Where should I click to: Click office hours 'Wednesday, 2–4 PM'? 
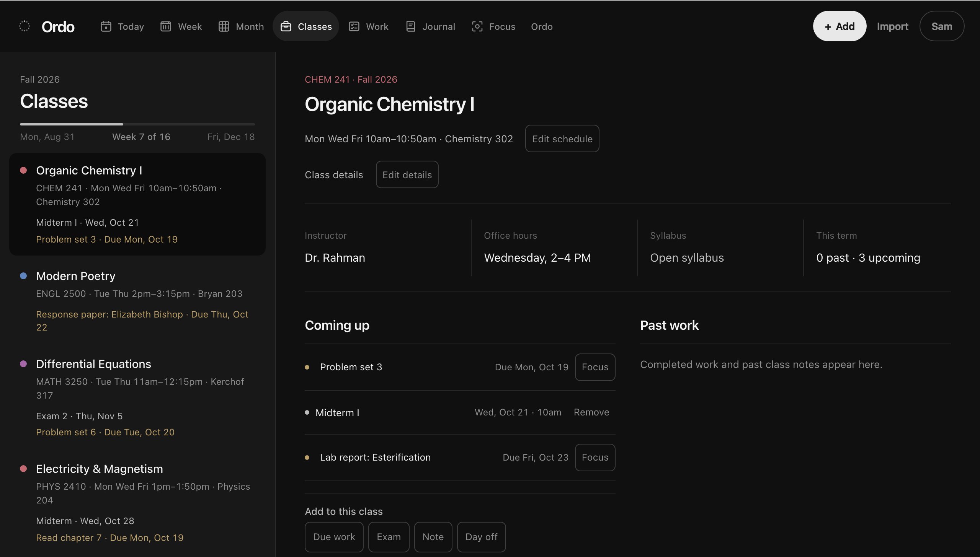(x=537, y=257)
